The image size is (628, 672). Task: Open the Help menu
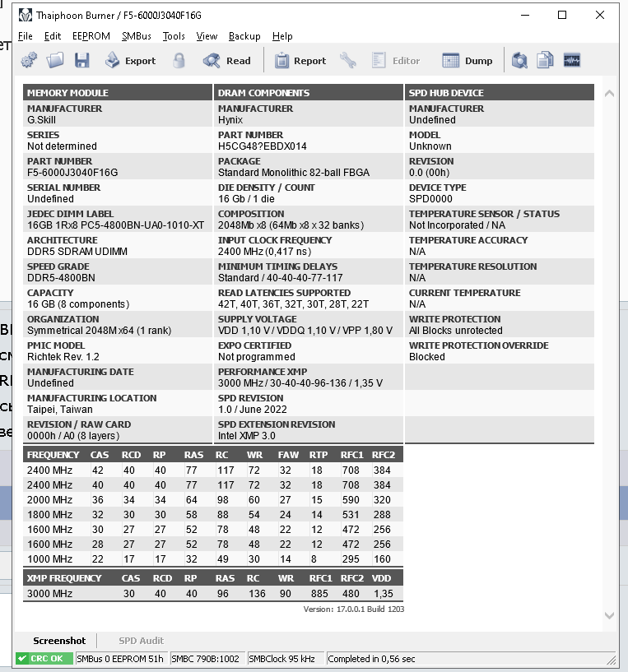(x=282, y=36)
